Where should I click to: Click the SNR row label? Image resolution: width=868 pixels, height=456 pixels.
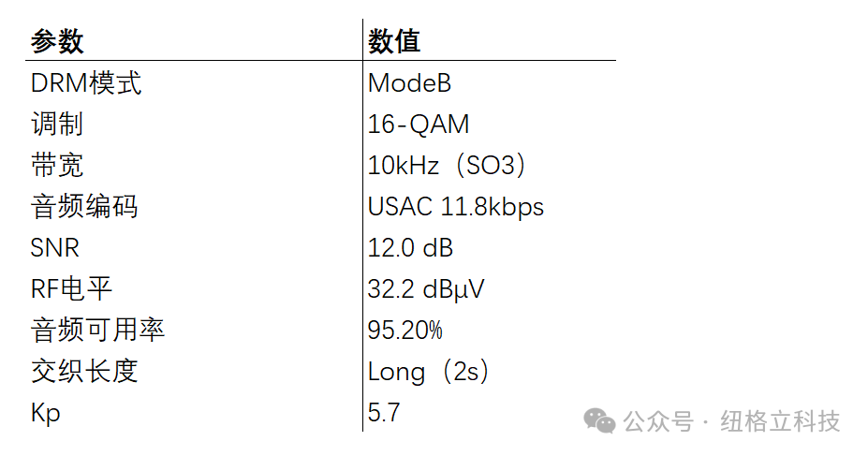click(55, 247)
